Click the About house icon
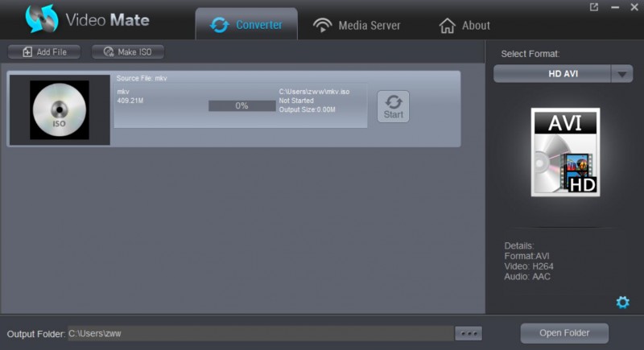644x350 pixels. click(x=447, y=26)
